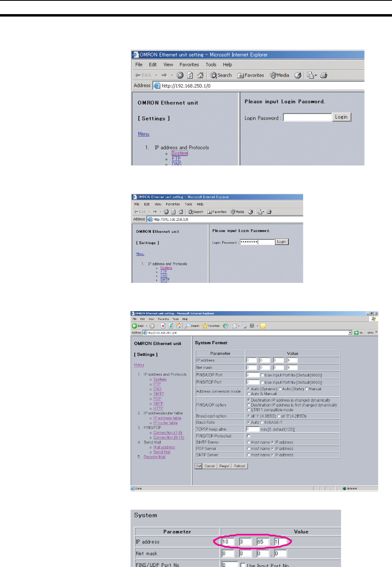This screenshot has width=392, height=567.
Task: Open star Favorites in System Format browser
Action: pos(211,326)
